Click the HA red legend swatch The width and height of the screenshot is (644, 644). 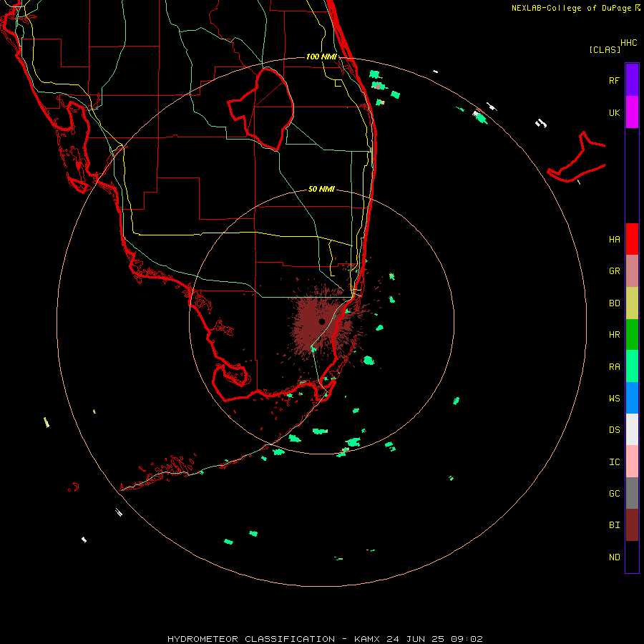tap(632, 239)
